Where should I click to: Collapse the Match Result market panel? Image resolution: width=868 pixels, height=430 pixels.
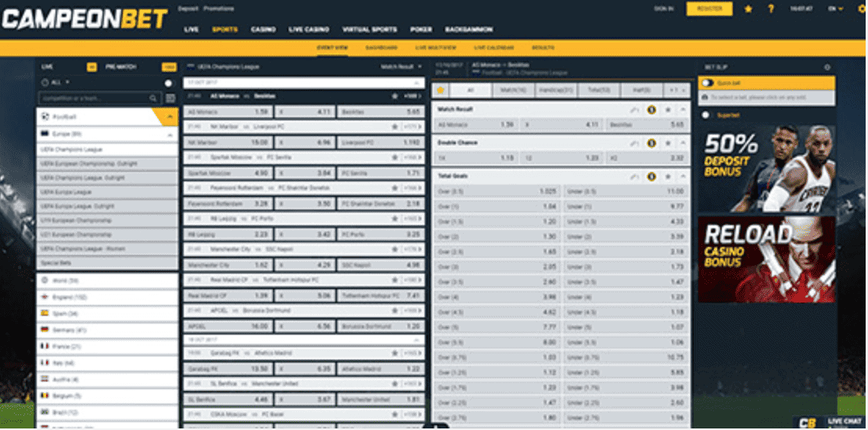683,109
